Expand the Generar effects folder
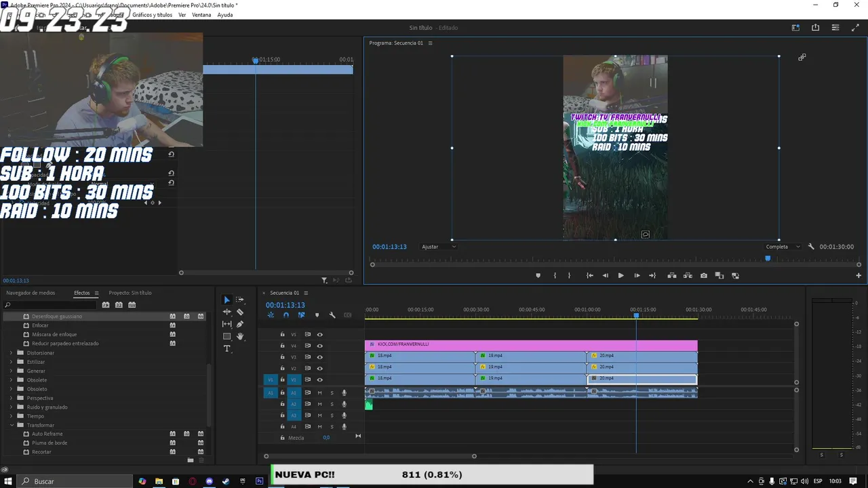Screen dimensions: 868x488 pos(11,371)
